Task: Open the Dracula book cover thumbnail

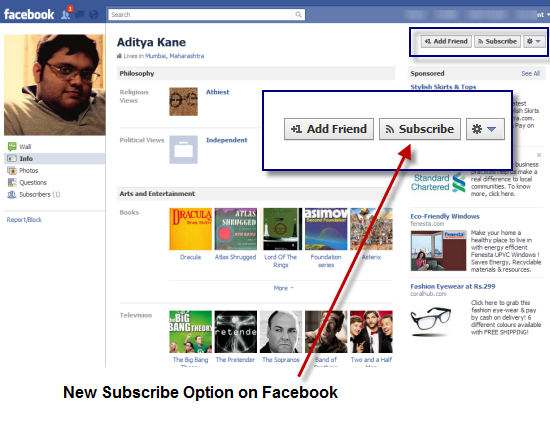Action: point(190,229)
